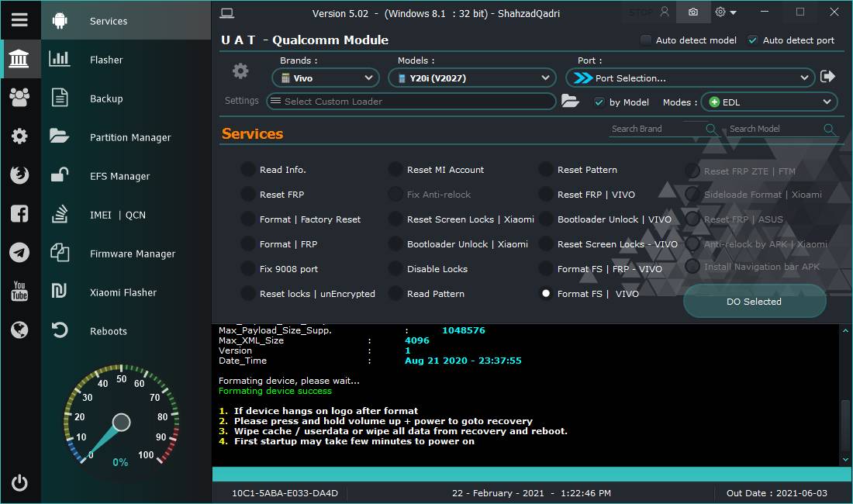Click the power icon at bottom left

[x=19, y=482]
